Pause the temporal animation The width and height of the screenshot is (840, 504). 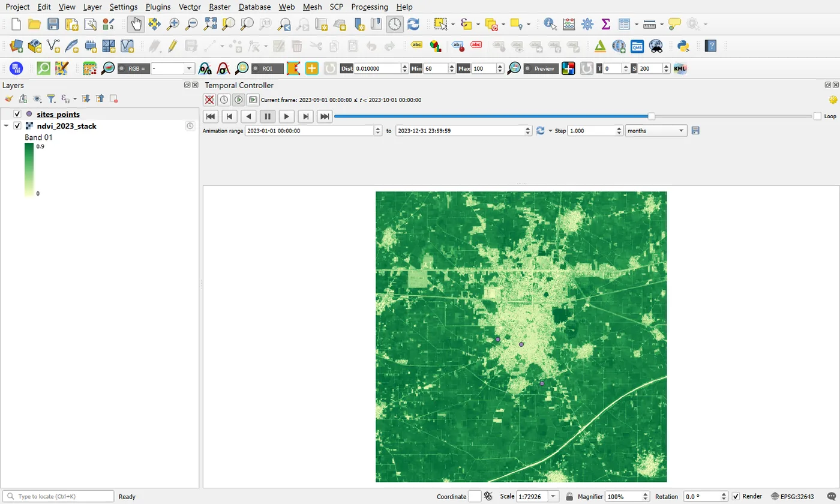pyautogui.click(x=268, y=116)
